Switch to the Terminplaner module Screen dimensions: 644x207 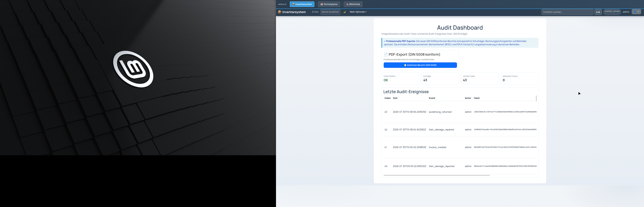[329, 4]
